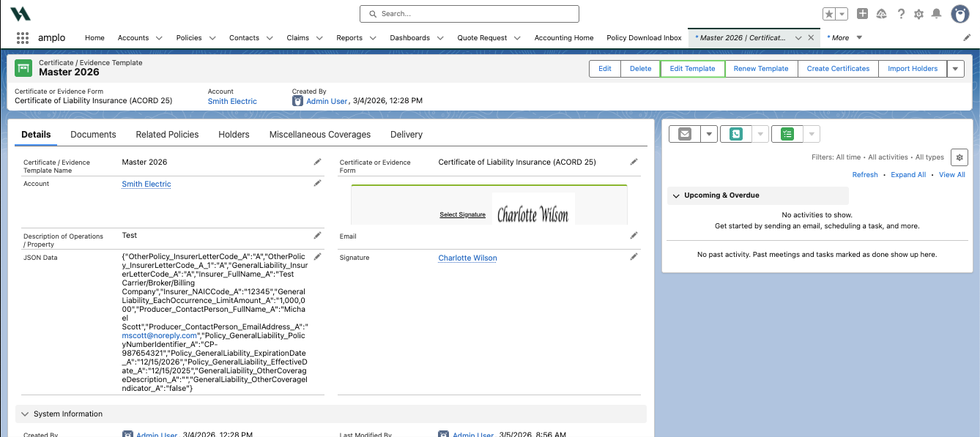Edit JSON Data pencil icon
This screenshot has width=980, height=437.
pyautogui.click(x=317, y=256)
